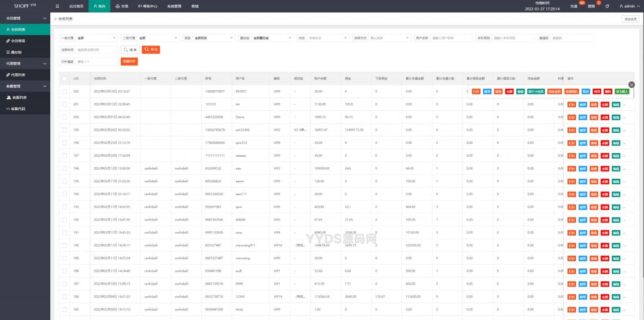Click red 余额 button in UID 198 row
644x320 pixels.
coord(605,143)
